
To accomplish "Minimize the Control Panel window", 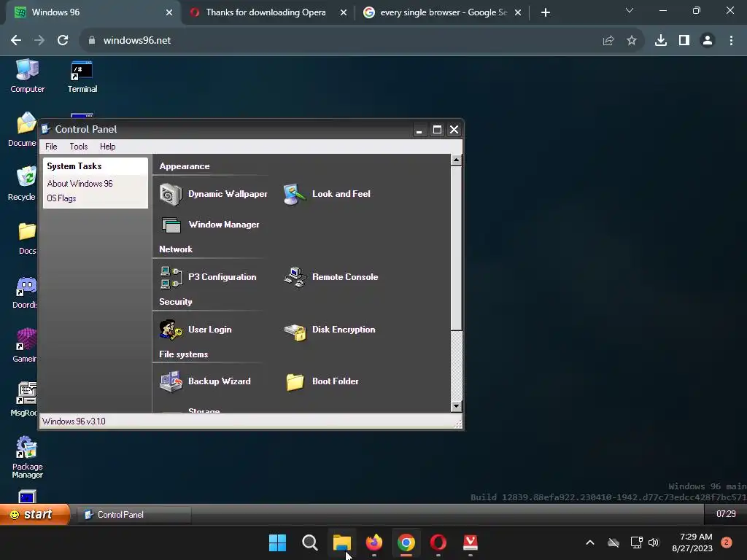I will pyautogui.click(x=419, y=130).
